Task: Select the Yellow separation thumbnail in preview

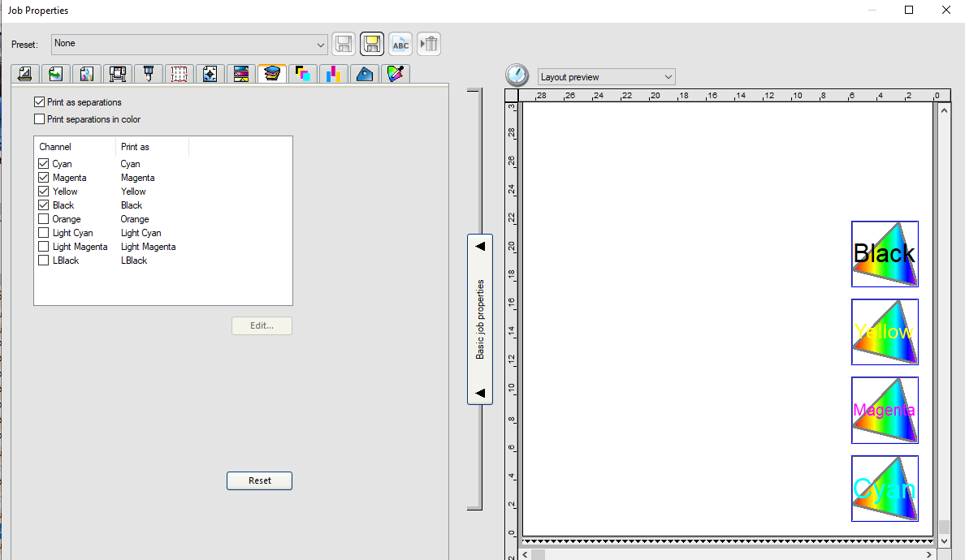Action: pyautogui.click(x=885, y=332)
